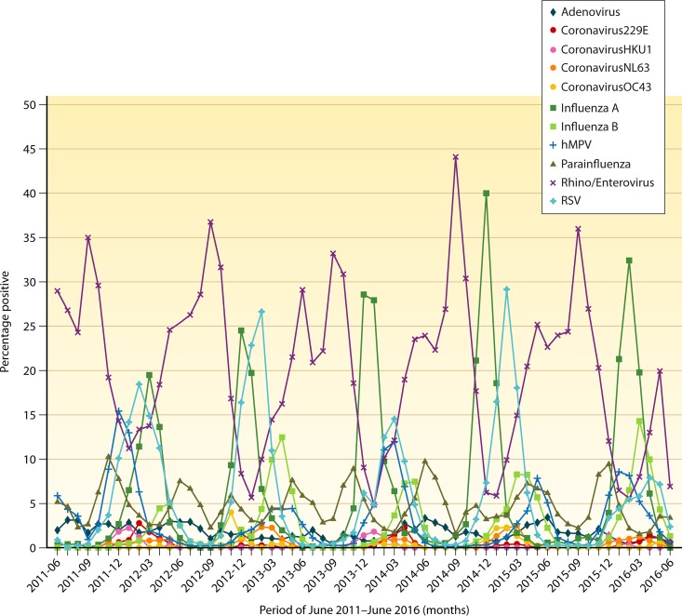
Task: Click the y-axis label 40
Action: (32, 194)
